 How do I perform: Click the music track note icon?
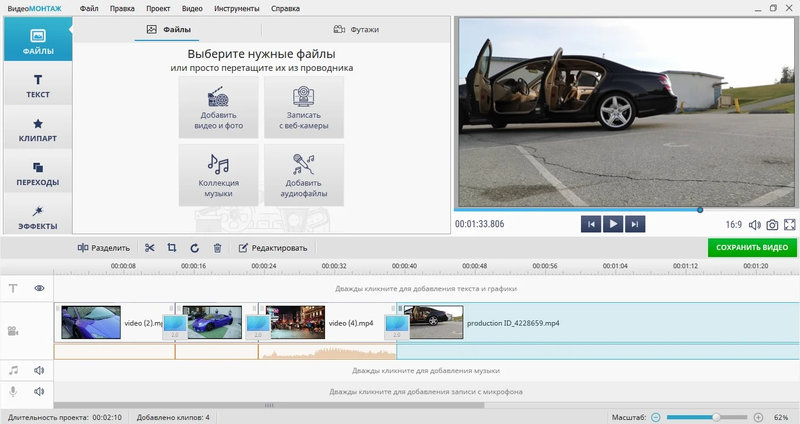13,370
